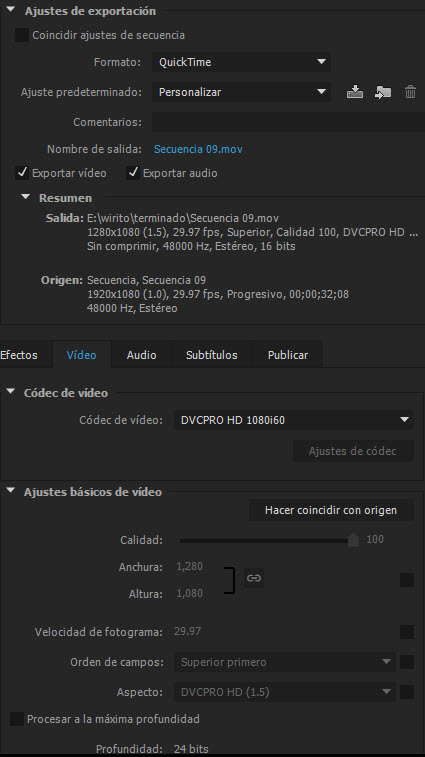Viewport: 425px width, 757px height.
Task: Click the Profundidad 24 bits value
Action: (191, 748)
